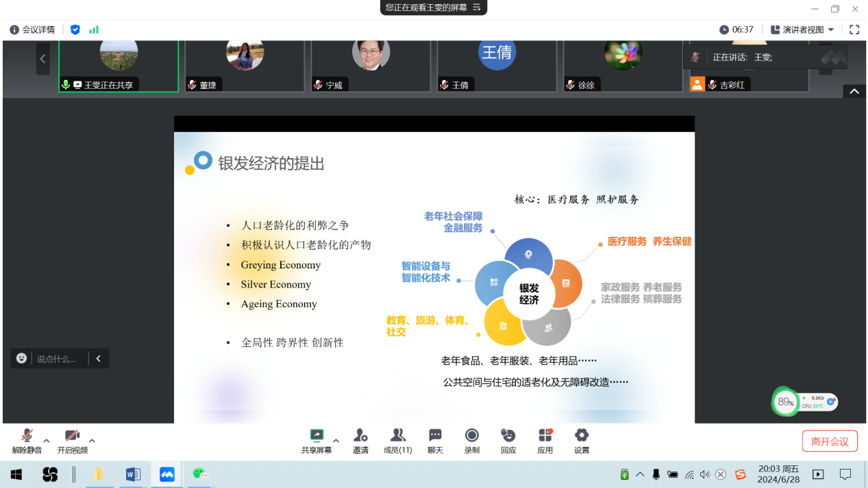This screenshot has width=868, height=488.
Task: Open the top screen-sharing banner menu
Action: [x=477, y=8]
